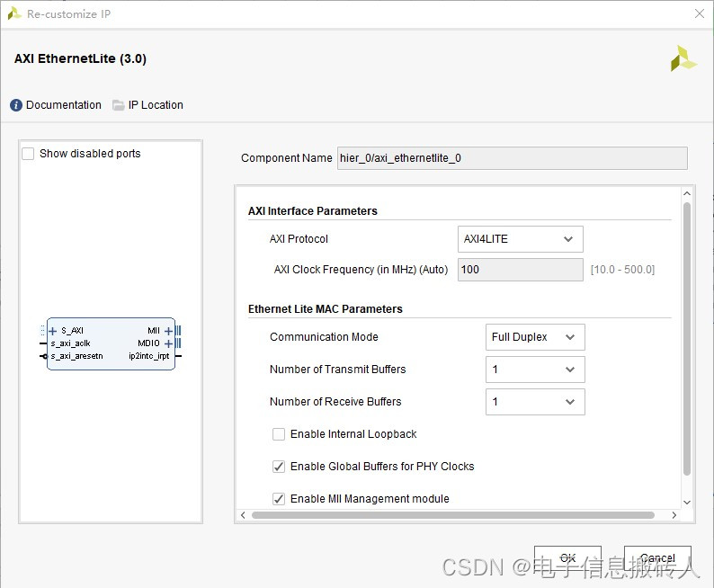The height and width of the screenshot is (588, 714).
Task: Expand the S_AXI interface plus icon
Action: (52, 331)
